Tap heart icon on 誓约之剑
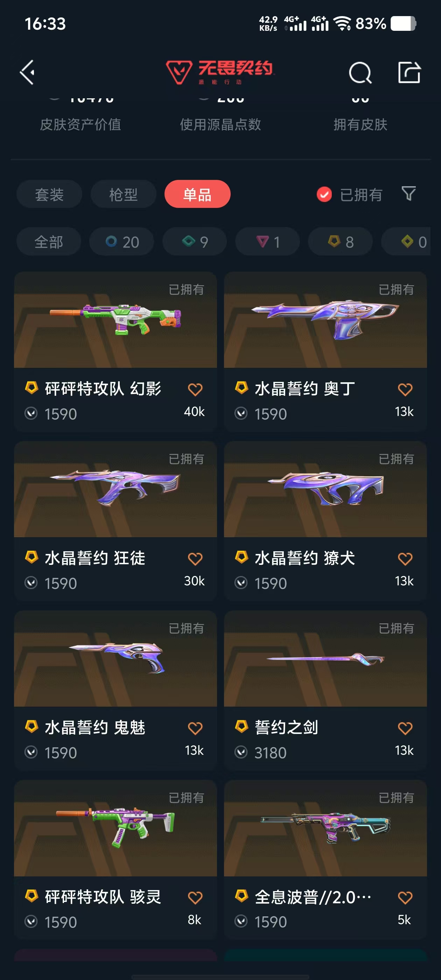The height and width of the screenshot is (980, 441). pos(405,728)
